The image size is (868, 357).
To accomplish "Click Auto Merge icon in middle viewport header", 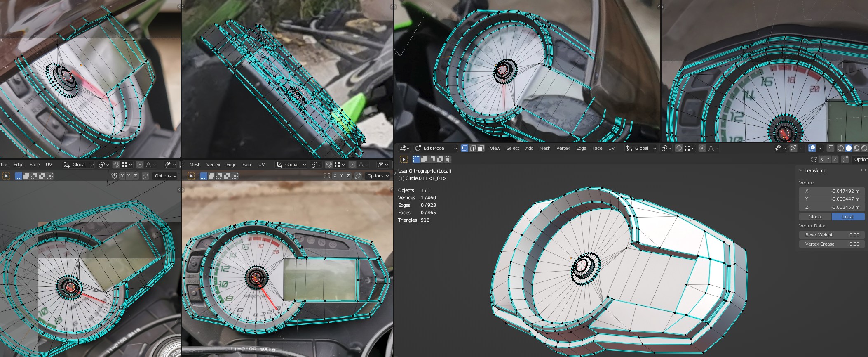I will (358, 176).
